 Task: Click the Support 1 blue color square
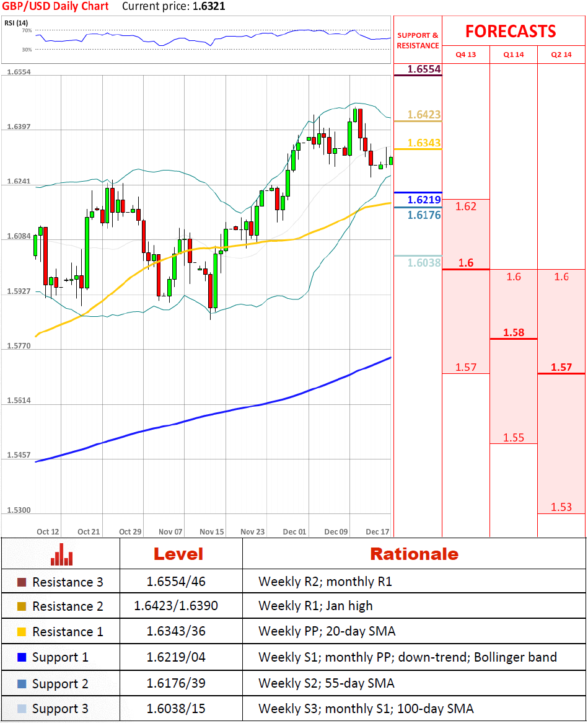(22, 657)
